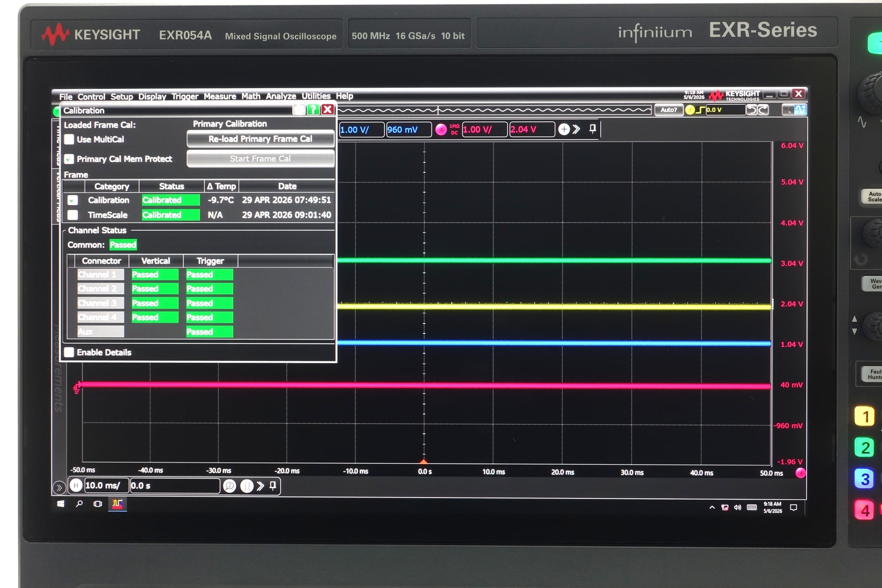The height and width of the screenshot is (588, 882).
Task: Uncheck the Calibration row checkbox
Action: pyautogui.click(x=73, y=200)
